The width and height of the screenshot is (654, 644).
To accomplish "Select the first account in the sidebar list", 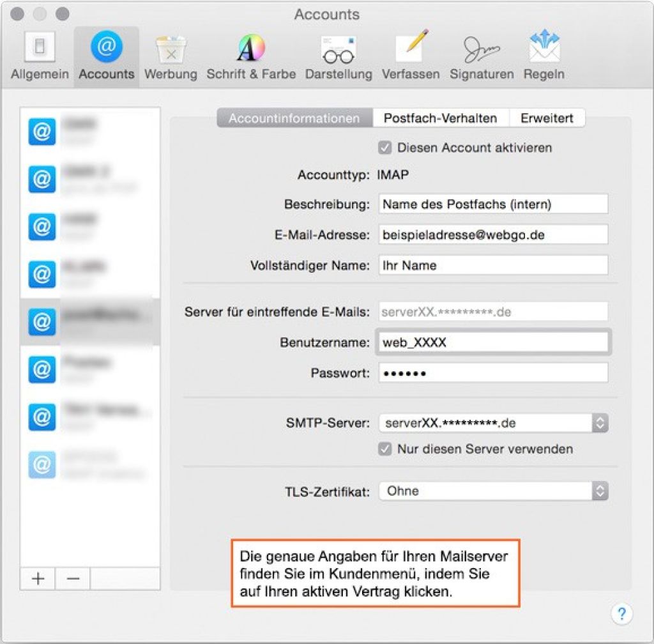I will click(x=89, y=132).
